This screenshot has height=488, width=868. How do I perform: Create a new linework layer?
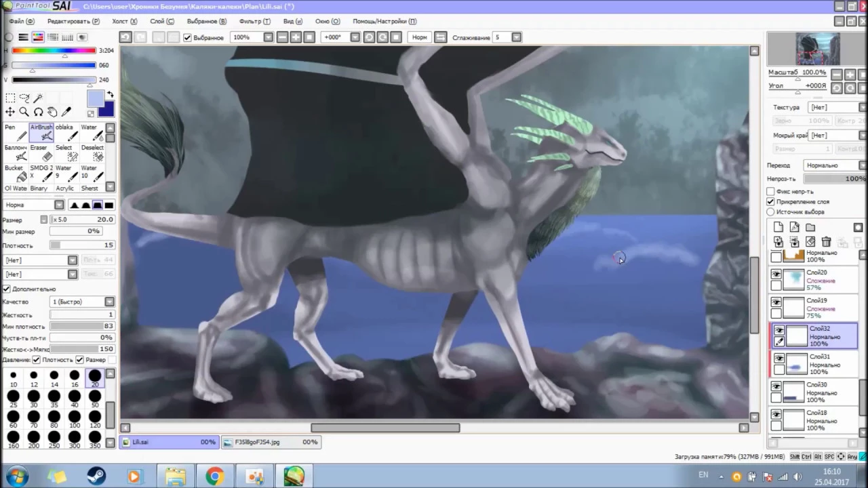[x=794, y=227]
